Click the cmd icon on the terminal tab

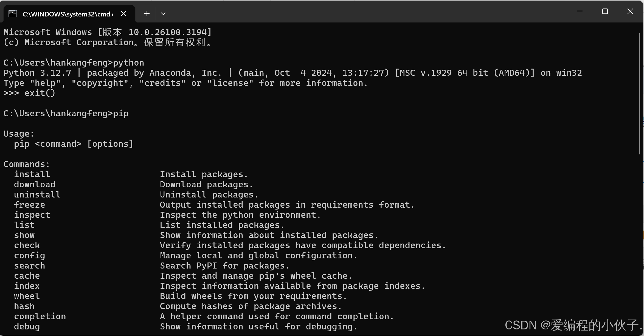pos(13,14)
